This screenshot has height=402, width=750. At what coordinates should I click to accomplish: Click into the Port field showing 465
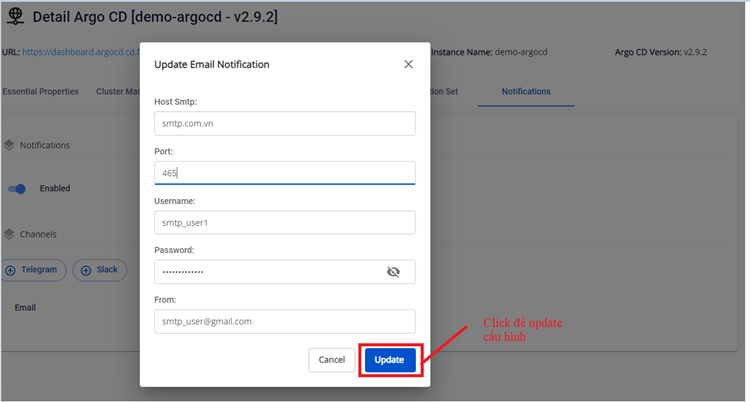284,172
